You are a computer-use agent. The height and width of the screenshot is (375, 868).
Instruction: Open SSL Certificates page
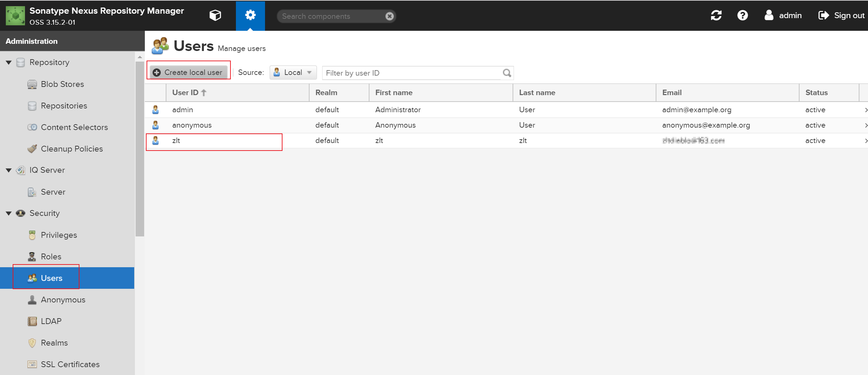tap(70, 364)
